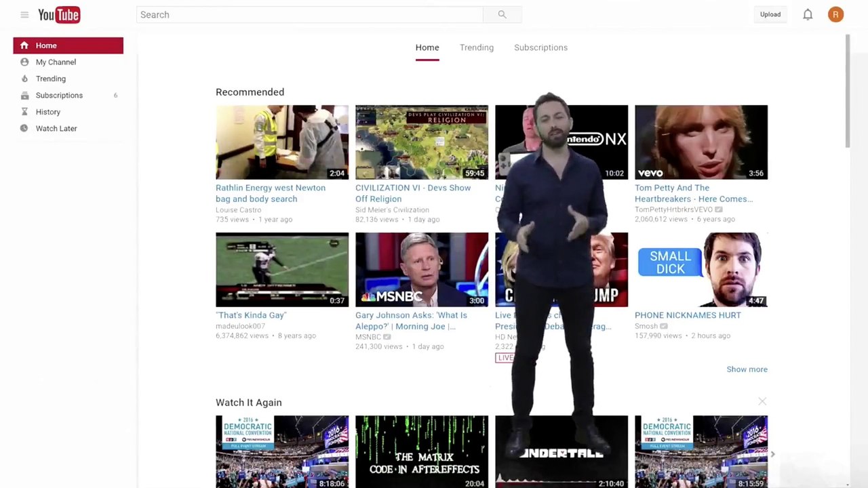Click inside the Search field
868x488 pixels.
310,14
